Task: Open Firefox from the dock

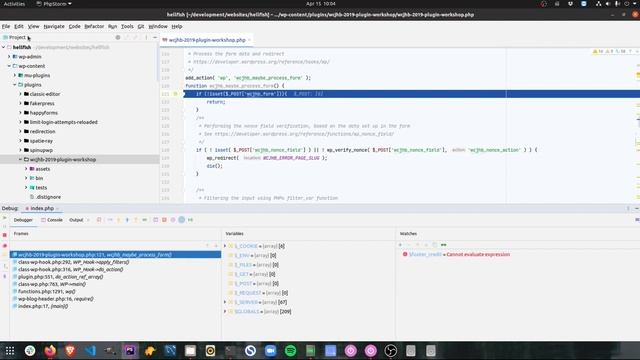Action: pyautogui.click(x=50, y=351)
